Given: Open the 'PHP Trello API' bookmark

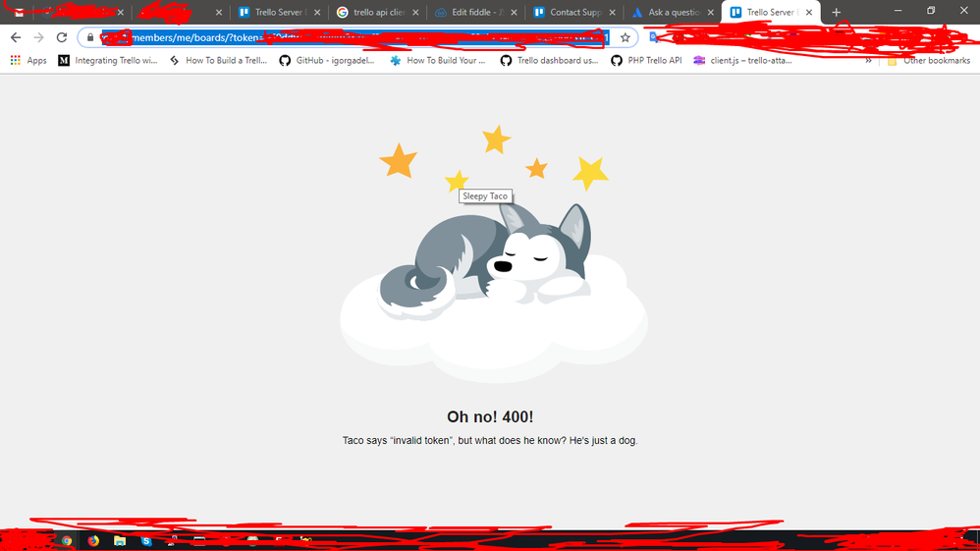Looking at the screenshot, I should [x=646, y=60].
